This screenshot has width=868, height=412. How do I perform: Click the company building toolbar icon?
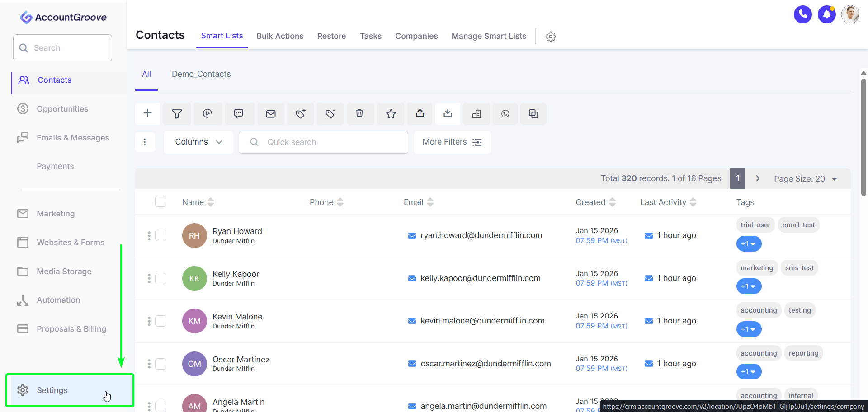point(476,113)
